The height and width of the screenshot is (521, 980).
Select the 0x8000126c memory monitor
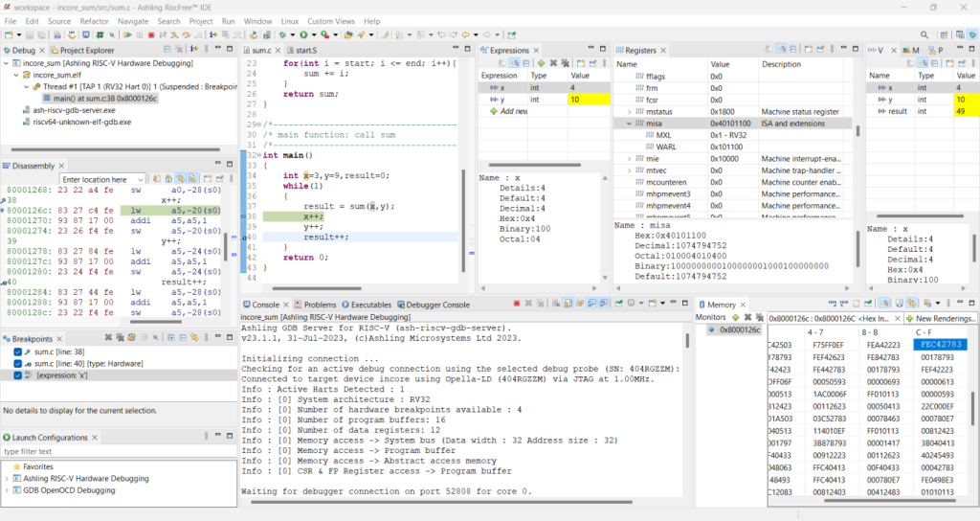pyautogui.click(x=735, y=329)
